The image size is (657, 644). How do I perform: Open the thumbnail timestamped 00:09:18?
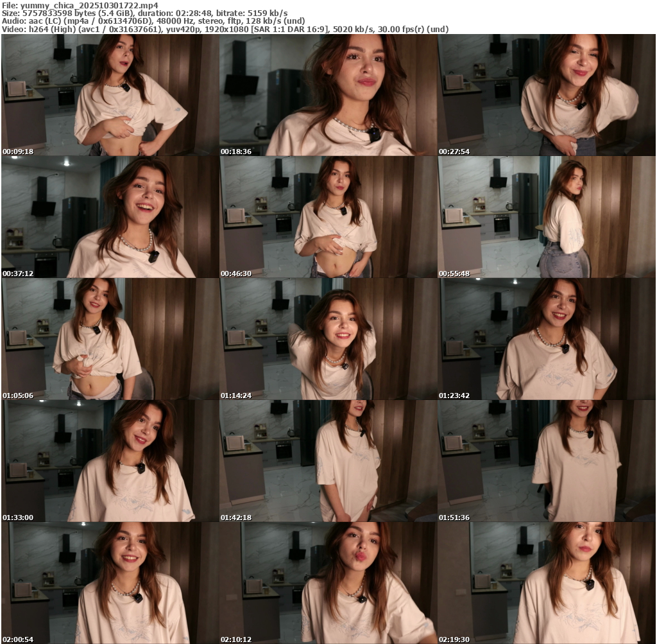(110, 95)
